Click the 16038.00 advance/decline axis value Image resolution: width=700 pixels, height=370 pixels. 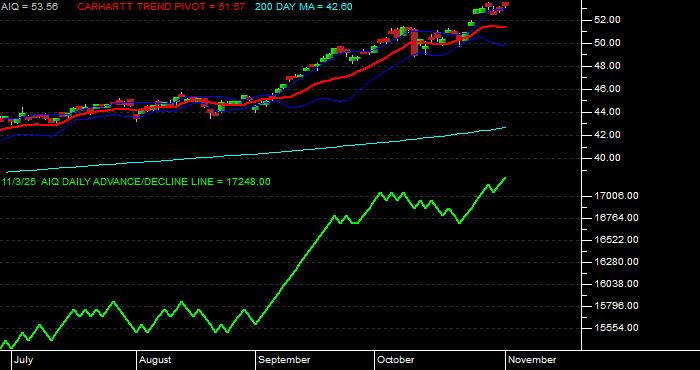[616, 284]
